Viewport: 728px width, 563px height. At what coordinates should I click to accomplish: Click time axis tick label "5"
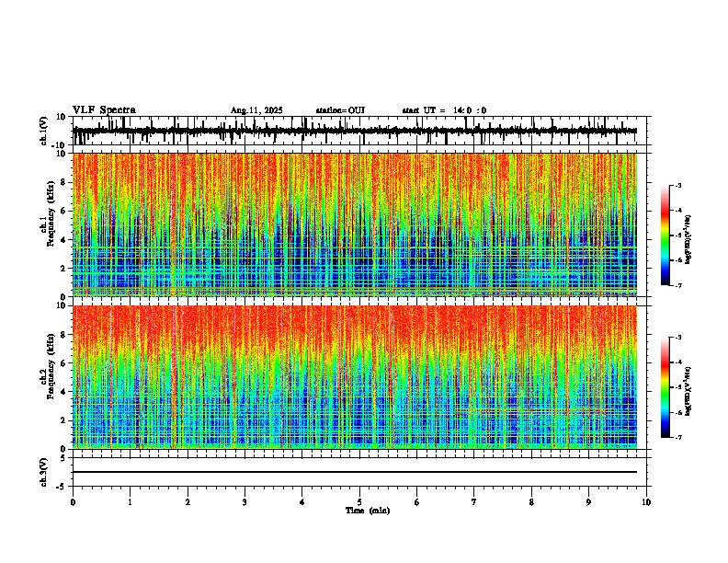coord(359,502)
